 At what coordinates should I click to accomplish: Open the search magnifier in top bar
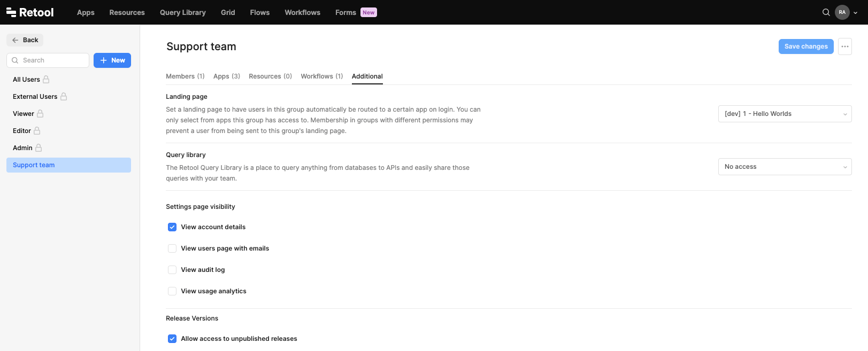pyautogui.click(x=826, y=12)
